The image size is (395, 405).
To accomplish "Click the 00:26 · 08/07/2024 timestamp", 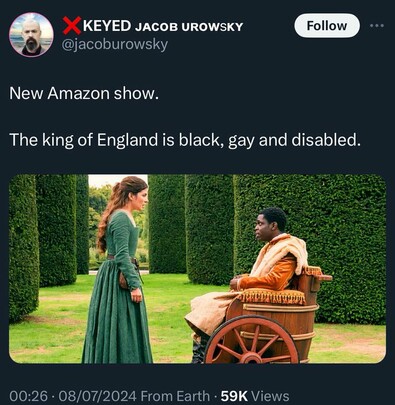I will pyautogui.click(x=73, y=396).
